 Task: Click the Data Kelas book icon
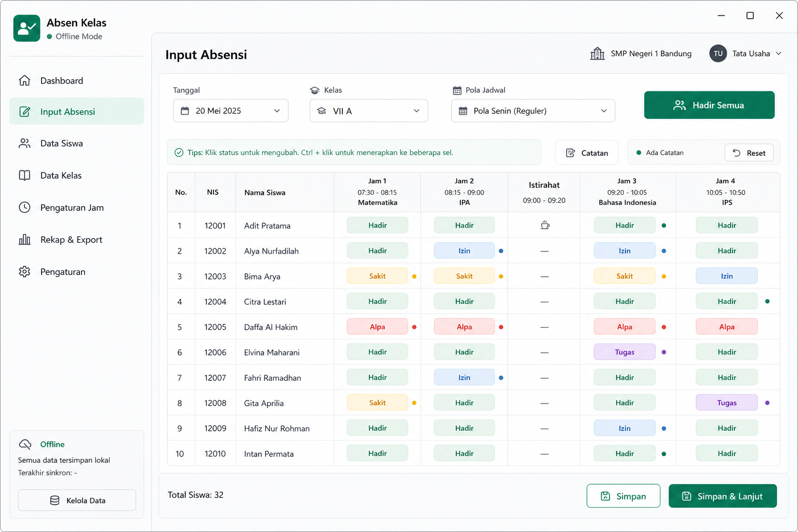coord(24,176)
